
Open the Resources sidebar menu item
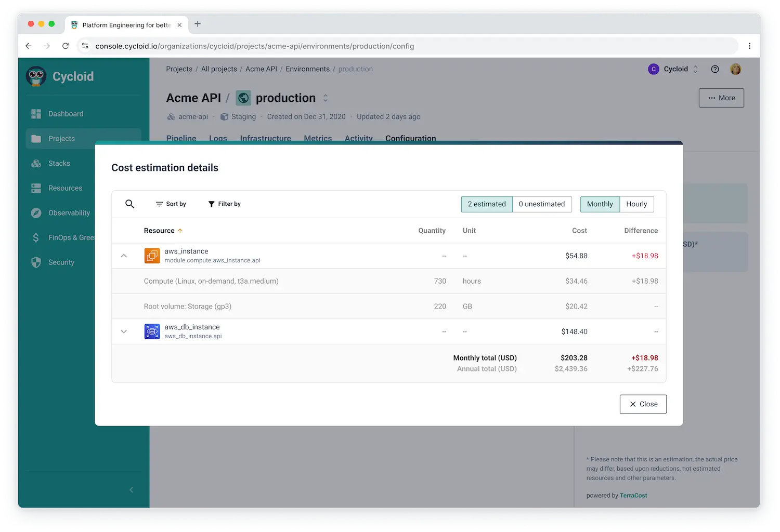(65, 188)
